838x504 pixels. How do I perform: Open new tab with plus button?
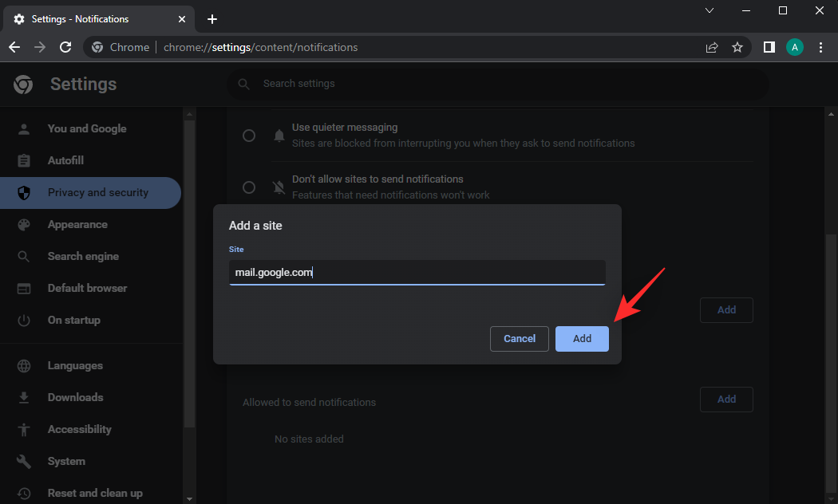[211, 19]
